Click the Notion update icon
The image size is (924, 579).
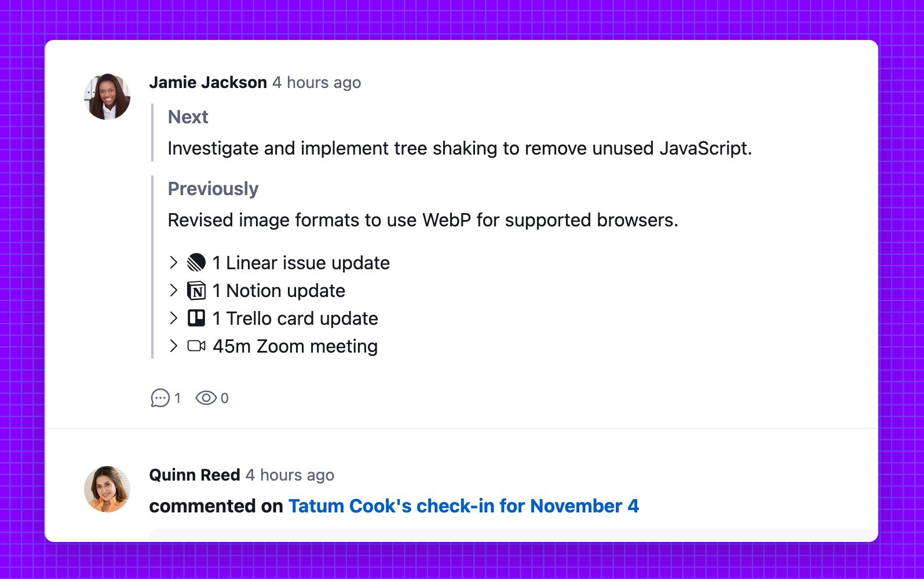pos(197,291)
